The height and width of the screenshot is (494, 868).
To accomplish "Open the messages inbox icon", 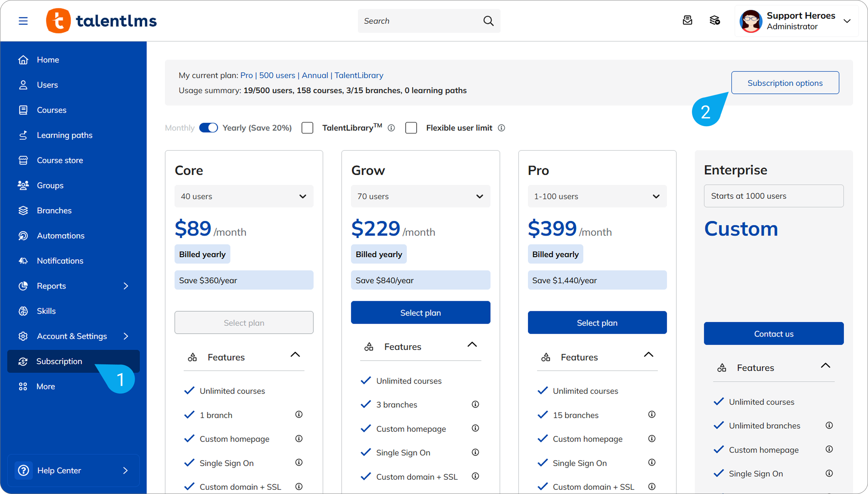I will click(687, 20).
